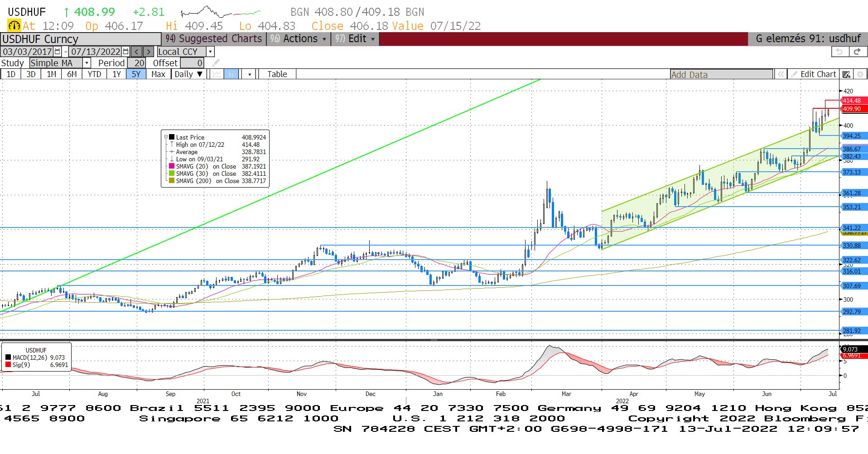The image size is (868, 454).
Task: Click the MACD 9.073 value label
Action: [854, 349]
